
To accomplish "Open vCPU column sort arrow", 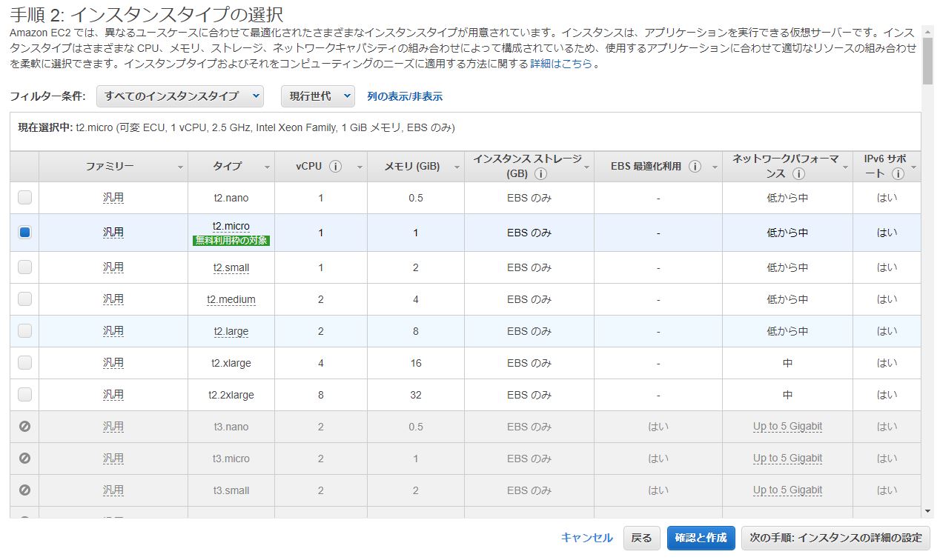I will pyautogui.click(x=360, y=168).
